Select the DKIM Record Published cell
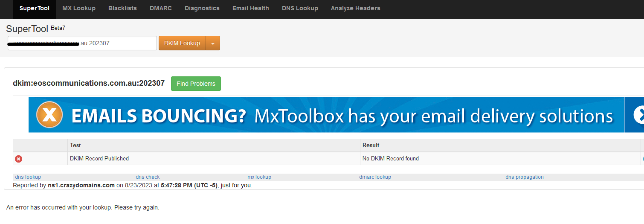The height and width of the screenshot is (224, 644). [214, 158]
